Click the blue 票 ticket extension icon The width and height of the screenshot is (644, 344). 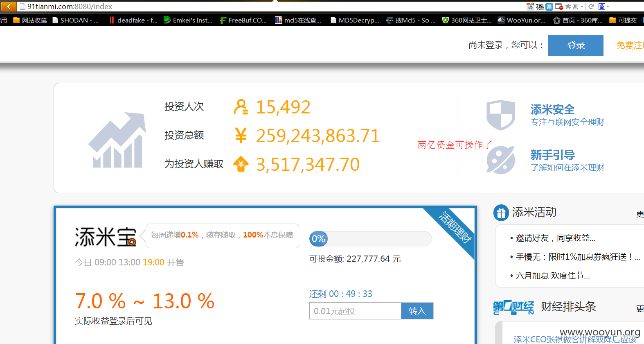point(549,7)
